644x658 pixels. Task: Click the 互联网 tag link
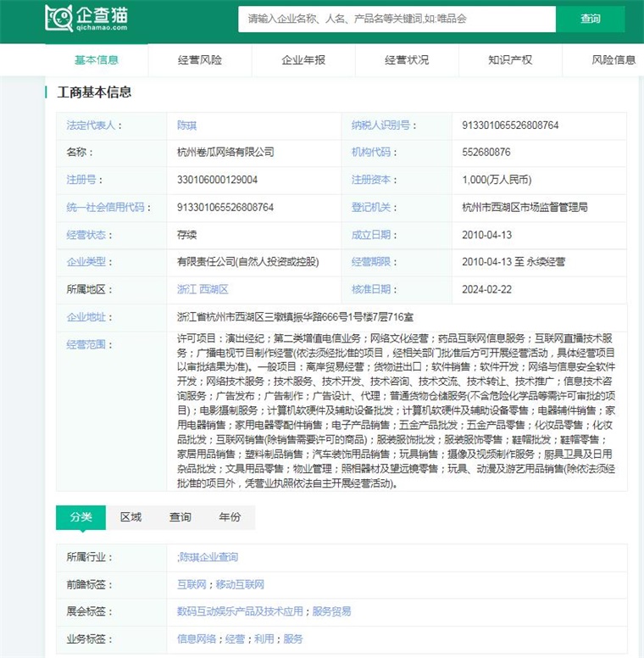click(x=192, y=584)
